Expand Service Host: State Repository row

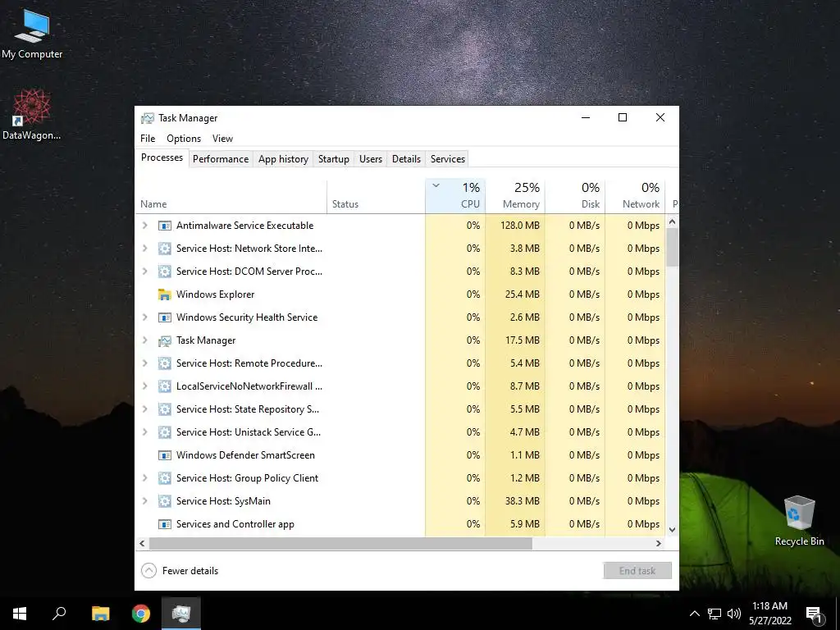point(144,409)
